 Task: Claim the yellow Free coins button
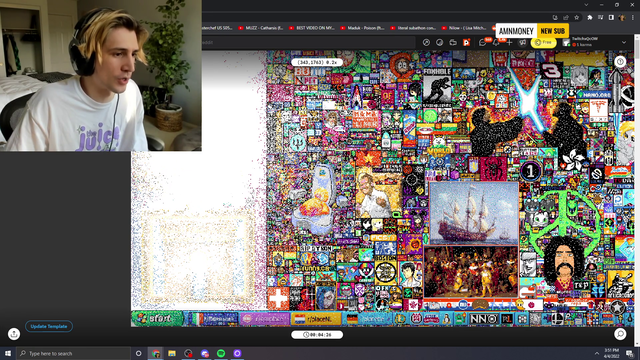point(543,42)
